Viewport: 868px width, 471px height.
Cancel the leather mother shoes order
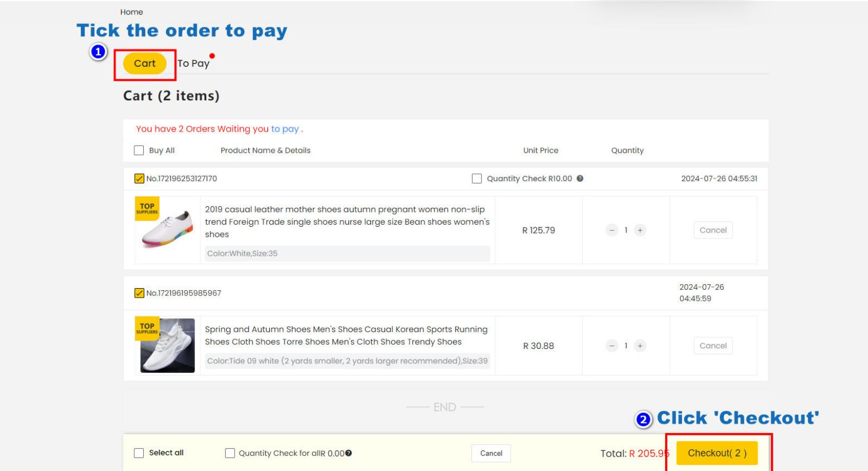713,230
